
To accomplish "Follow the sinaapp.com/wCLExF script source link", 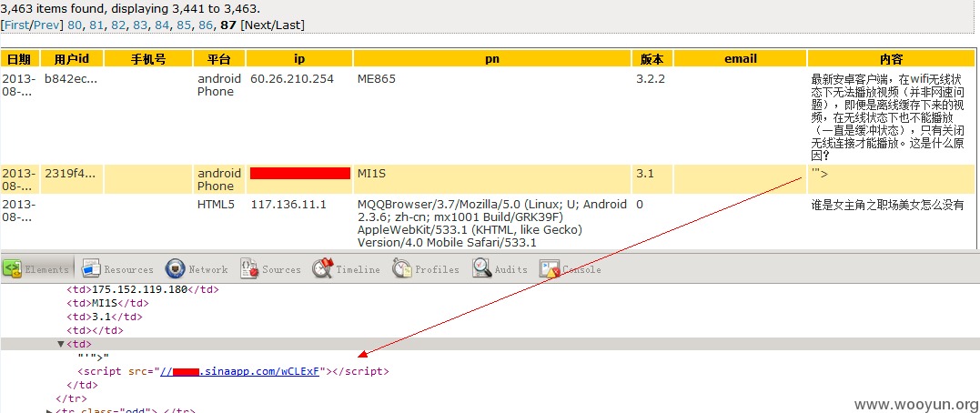I will tap(242, 371).
